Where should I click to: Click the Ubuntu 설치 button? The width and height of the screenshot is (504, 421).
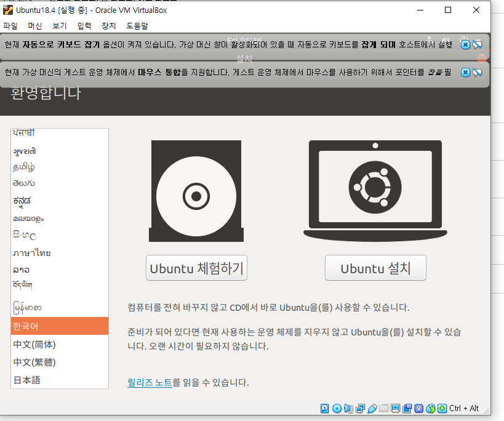[375, 268]
